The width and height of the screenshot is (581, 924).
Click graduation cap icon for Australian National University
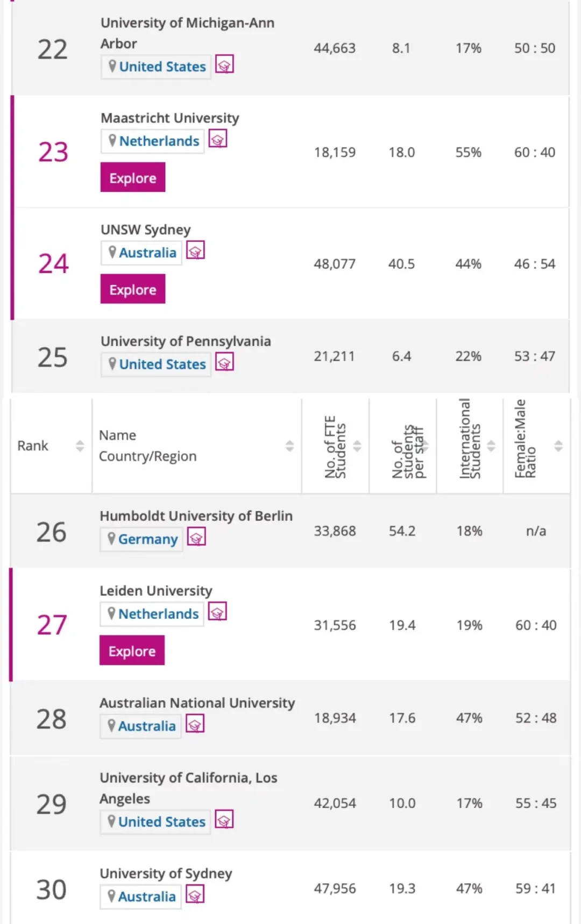click(195, 724)
